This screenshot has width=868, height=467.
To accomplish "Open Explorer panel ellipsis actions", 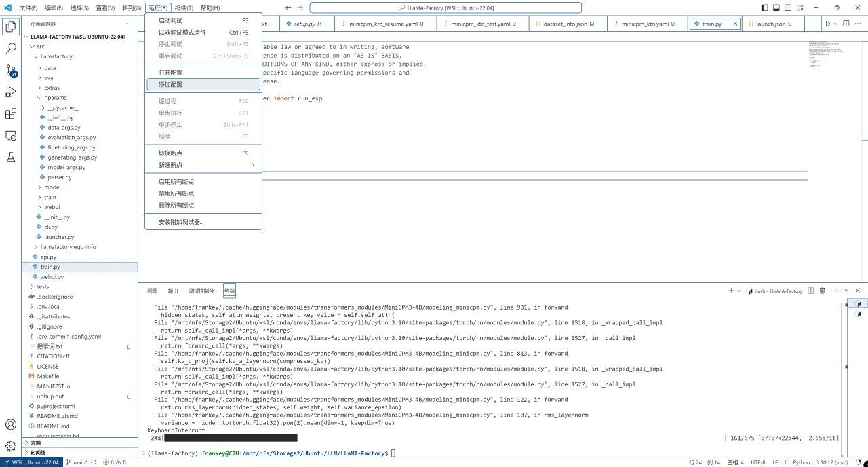I will click(127, 24).
